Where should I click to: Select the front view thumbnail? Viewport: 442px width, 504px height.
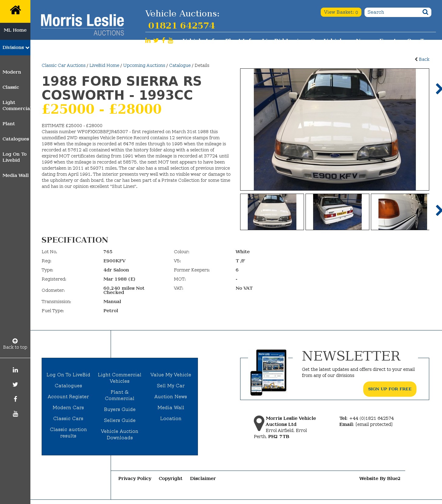point(272,212)
